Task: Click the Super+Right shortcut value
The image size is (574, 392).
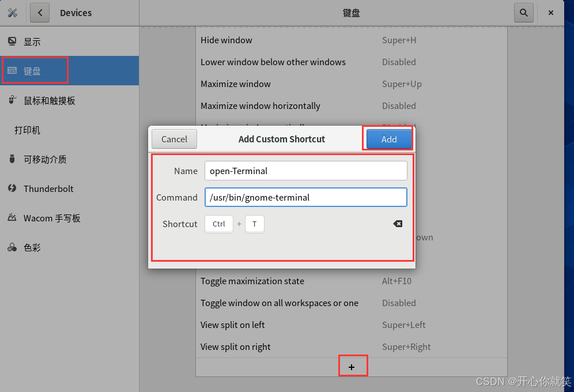Action: (406, 347)
